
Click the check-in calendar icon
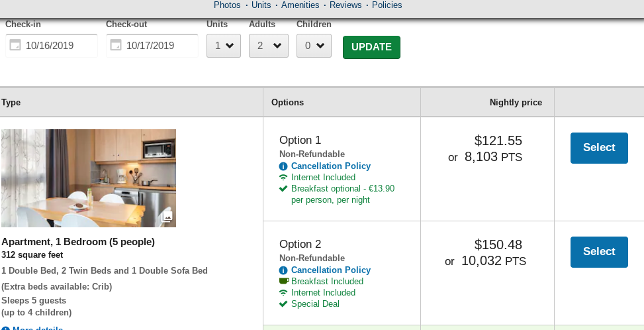pos(16,46)
